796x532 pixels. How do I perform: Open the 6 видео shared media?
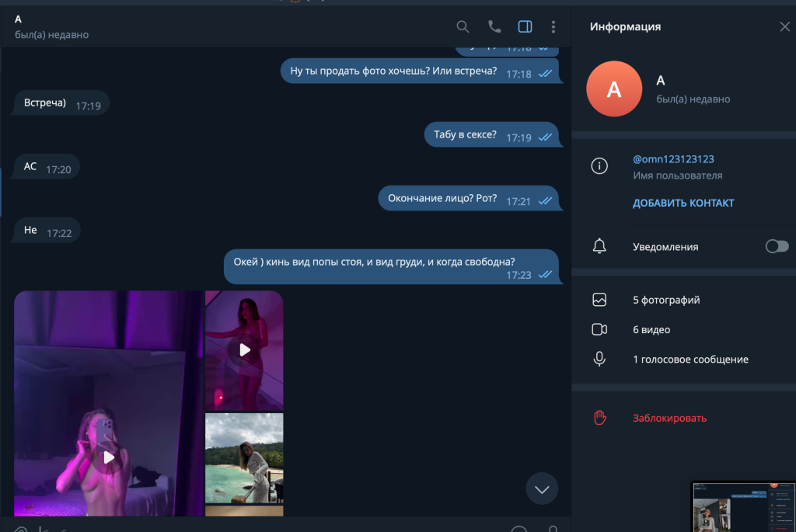[x=651, y=329]
